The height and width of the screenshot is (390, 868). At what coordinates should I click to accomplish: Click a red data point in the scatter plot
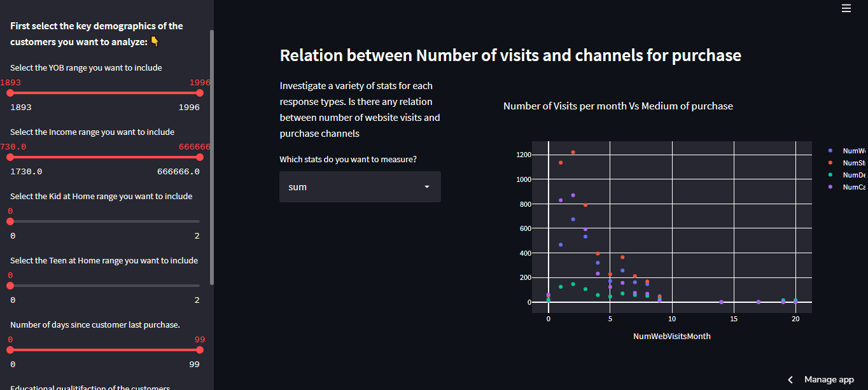coord(573,152)
